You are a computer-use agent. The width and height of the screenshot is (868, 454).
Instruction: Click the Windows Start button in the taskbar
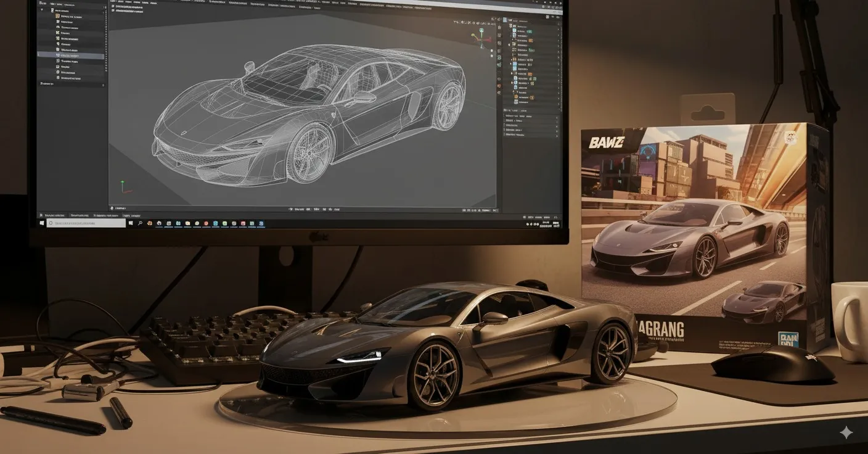[x=42, y=223]
